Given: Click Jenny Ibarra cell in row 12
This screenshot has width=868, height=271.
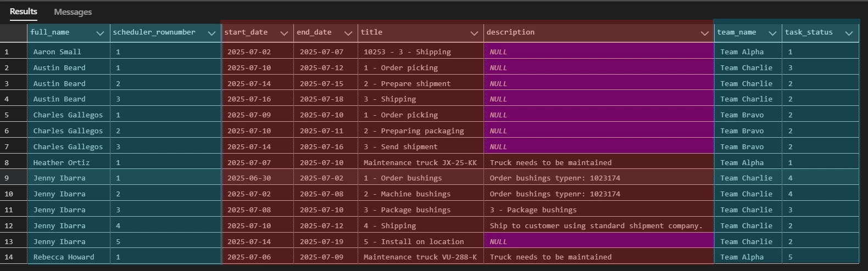Looking at the screenshot, I should [x=69, y=225].
